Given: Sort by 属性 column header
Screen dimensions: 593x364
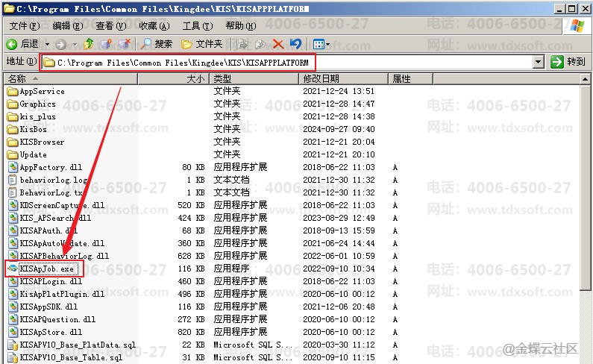Looking at the screenshot, I should tap(411, 79).
